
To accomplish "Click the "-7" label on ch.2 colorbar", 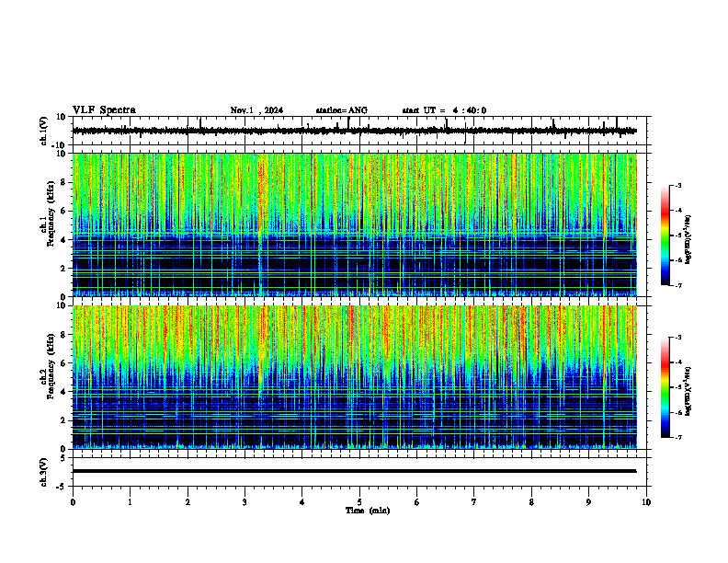I will [x=677, y=438].
